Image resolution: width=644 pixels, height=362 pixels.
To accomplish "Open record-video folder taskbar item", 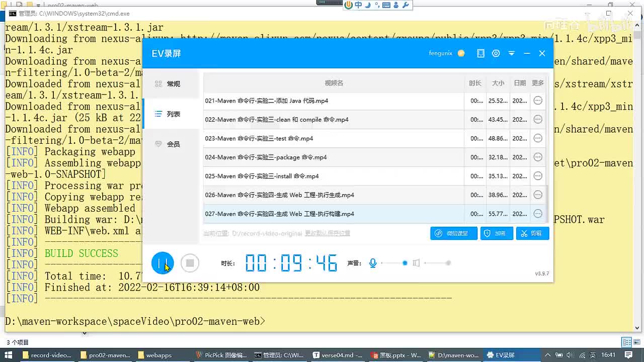I will click(x=47, y=355).
